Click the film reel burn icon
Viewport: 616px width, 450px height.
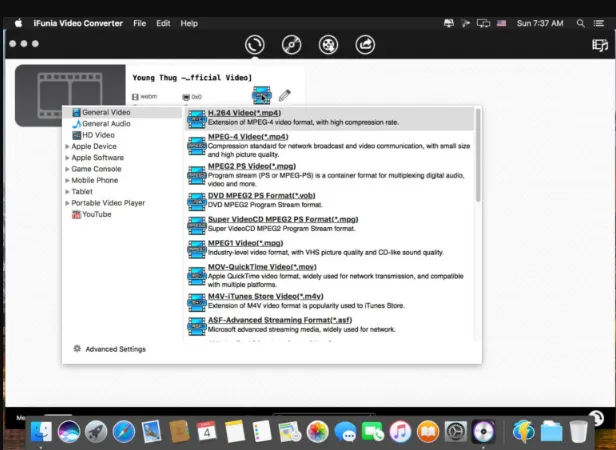click(x=328, y=45)
